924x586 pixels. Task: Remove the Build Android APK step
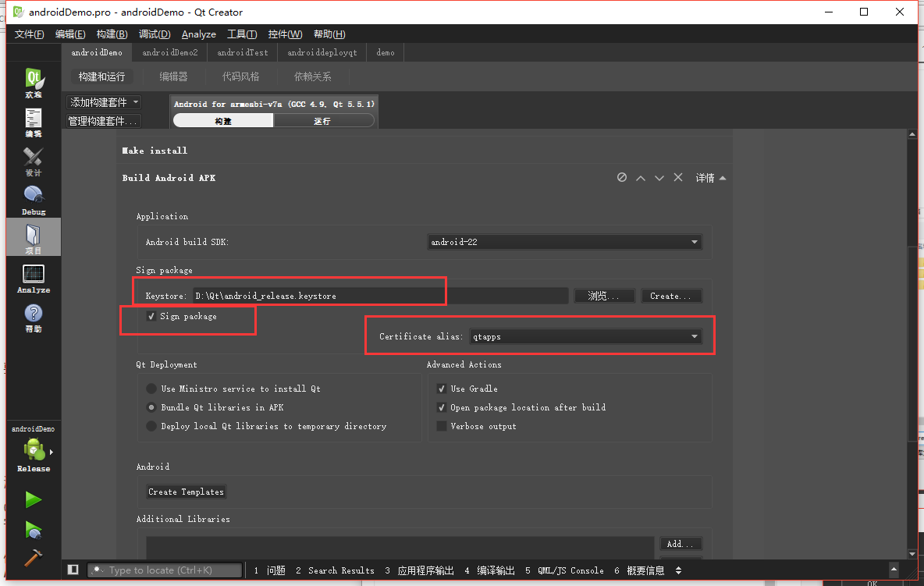(x=678, y=177)
